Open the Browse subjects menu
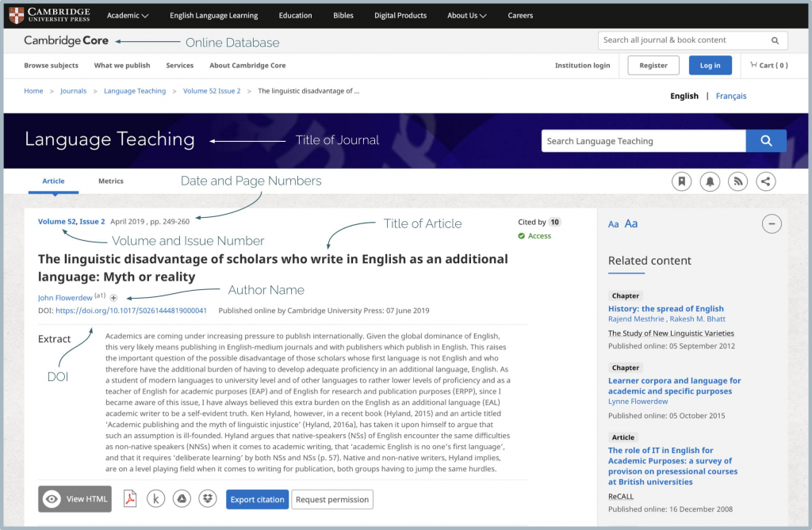This screenshot has height=530, width=812. 51,66
